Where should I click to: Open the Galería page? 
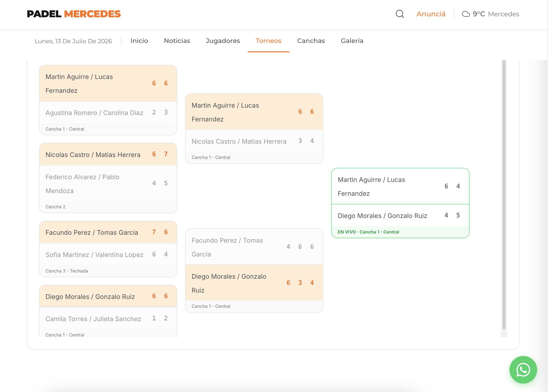pos(352,41)
